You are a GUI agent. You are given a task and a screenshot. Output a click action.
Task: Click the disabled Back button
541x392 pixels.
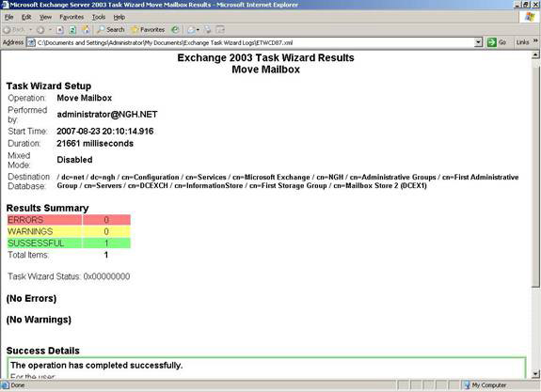[x=14, y=30]
